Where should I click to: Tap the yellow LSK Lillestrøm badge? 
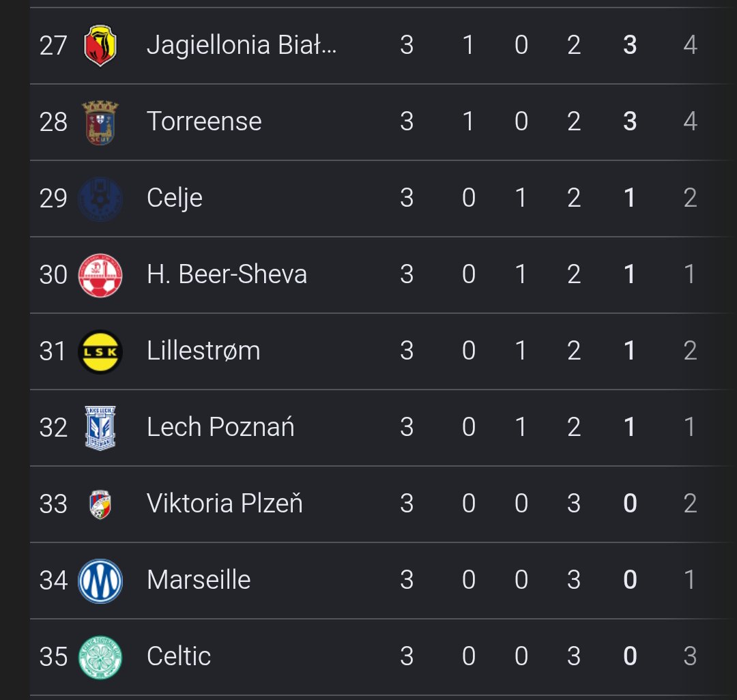(100, 351)
